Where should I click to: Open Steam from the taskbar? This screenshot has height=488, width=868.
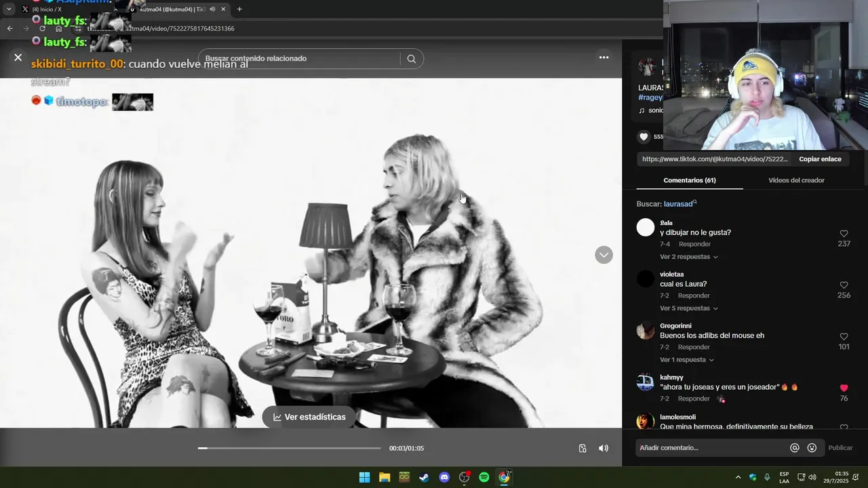click(424, 477)
